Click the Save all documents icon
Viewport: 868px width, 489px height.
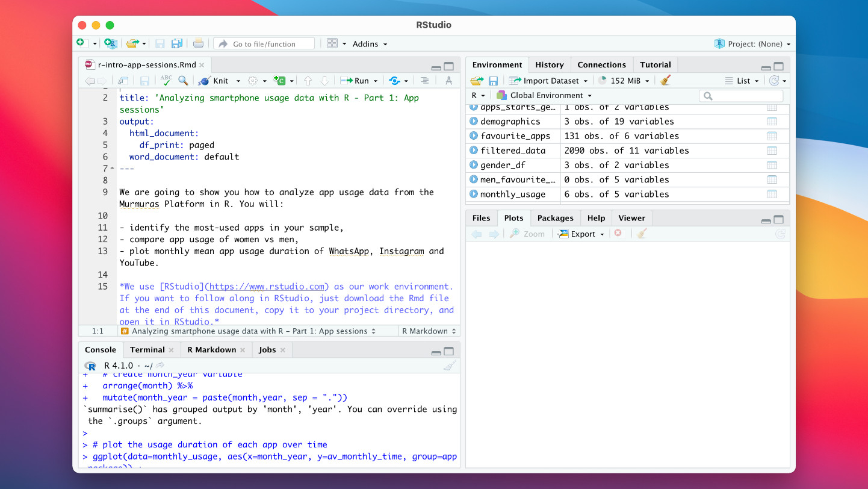(176, 43)
